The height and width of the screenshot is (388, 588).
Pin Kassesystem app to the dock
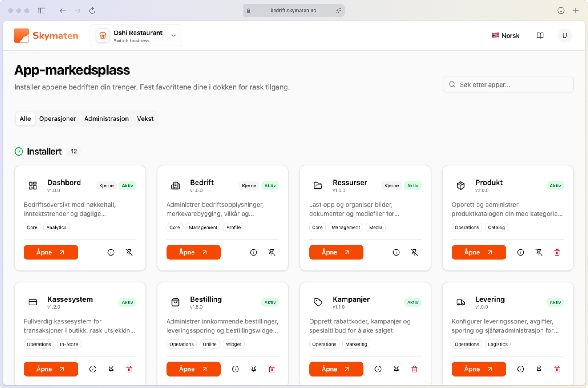tap(111, 369)
